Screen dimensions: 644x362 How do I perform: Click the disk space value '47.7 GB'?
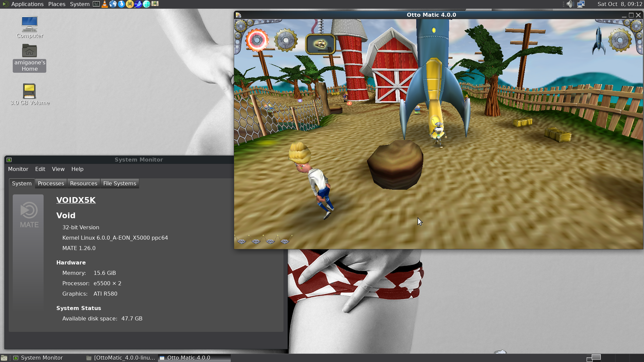coord(132,319)
